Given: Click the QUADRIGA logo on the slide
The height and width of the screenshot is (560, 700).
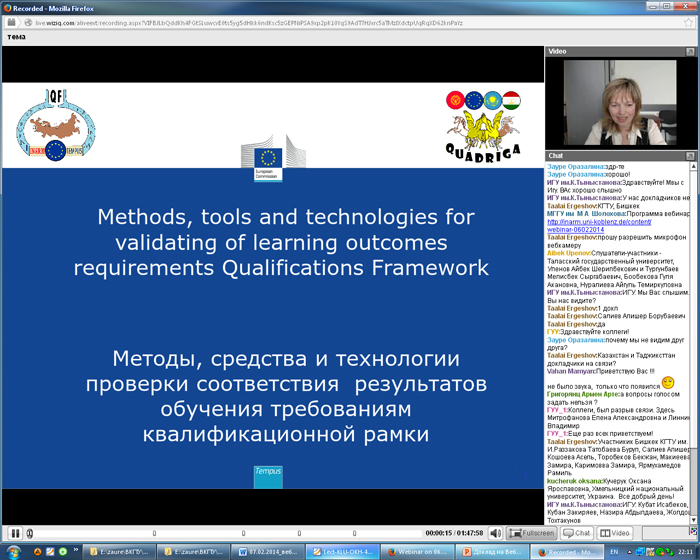Looking at the screenshot, I should (483, 126).
